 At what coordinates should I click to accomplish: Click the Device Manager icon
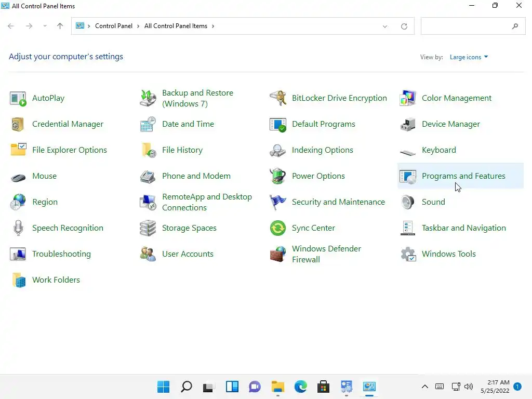pos(408,124)
